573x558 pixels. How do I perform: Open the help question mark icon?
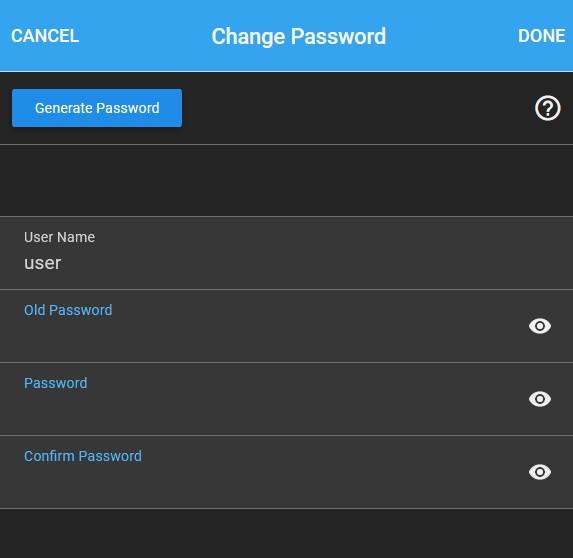[547, 108]
